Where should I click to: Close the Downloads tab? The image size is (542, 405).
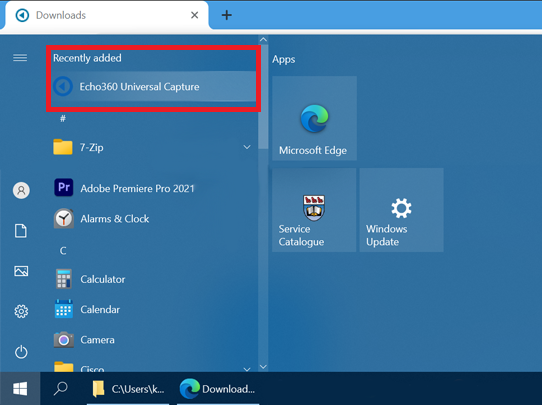pyautogui.click(x=195, y=15)
